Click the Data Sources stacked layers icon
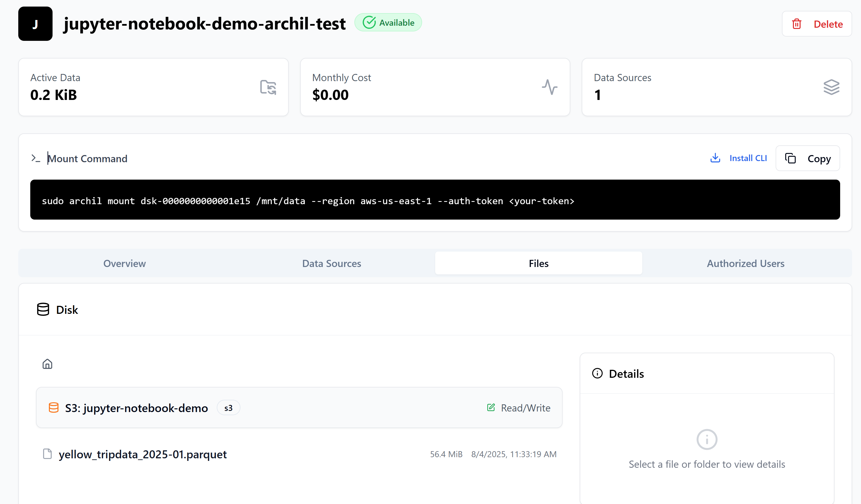861x504 pixels. 831,87
